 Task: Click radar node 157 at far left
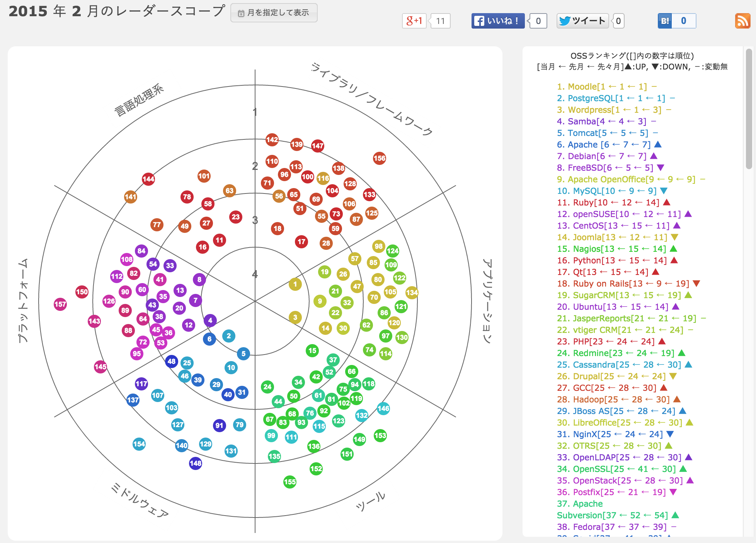point(60,304)
